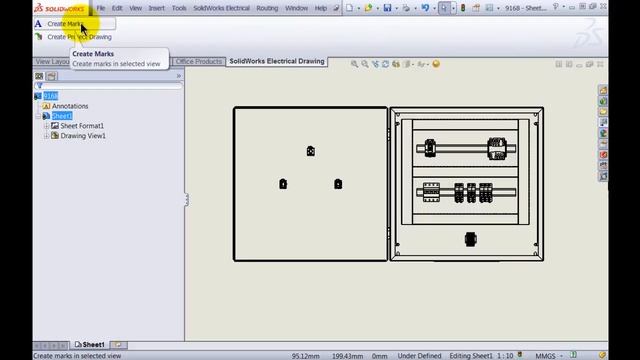Image resolution: width=640 pixels, height=360 pixels.
Task: Click the yellow sphere appearance icon
Action: [x=436, y=64]
